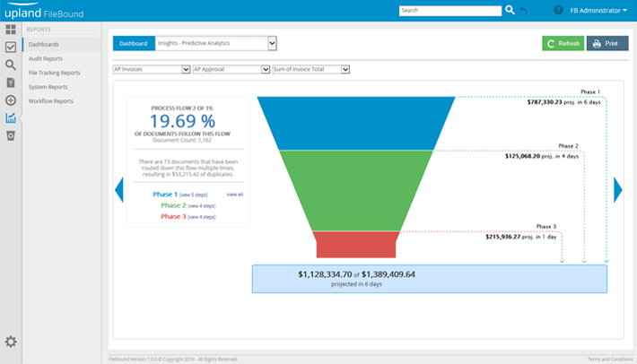637x364 pixels.
Task: Open the settings gear icon
Action: 11,341
